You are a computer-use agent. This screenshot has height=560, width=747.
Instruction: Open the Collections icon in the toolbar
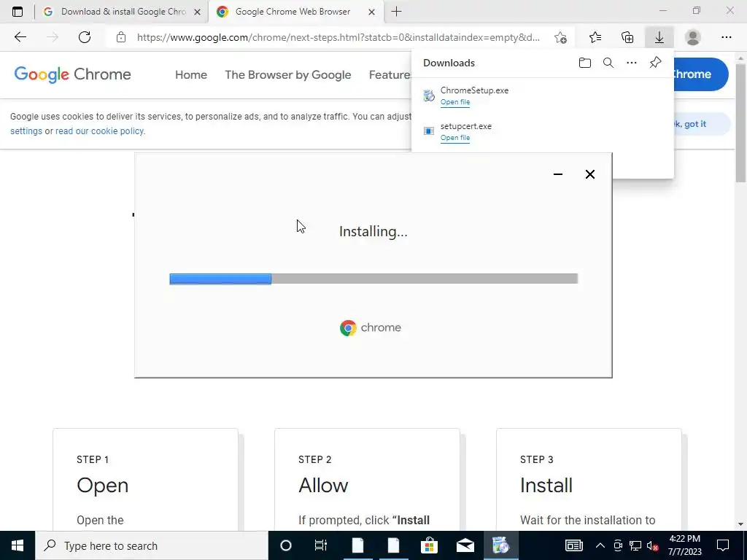pyautogui.click(x=627, y=37)
